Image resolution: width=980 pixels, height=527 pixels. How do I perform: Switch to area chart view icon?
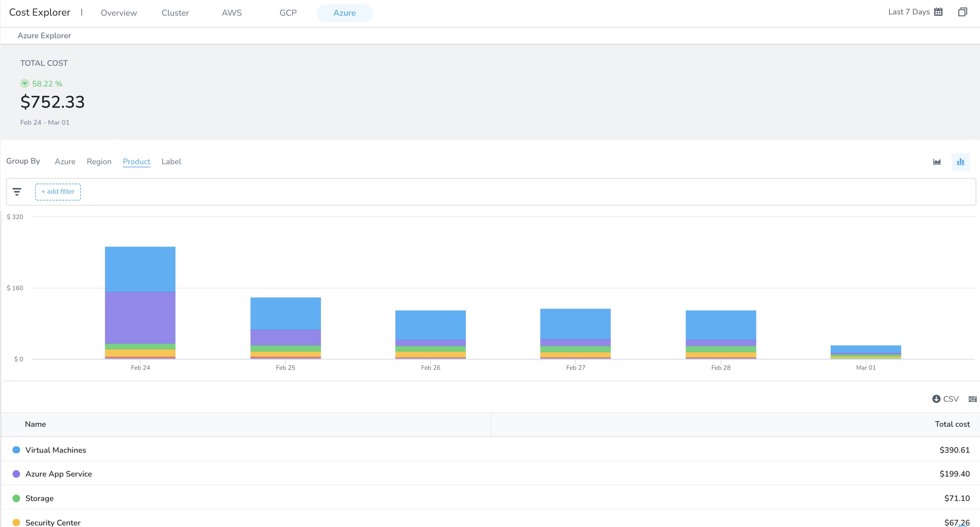coord(937,162)
